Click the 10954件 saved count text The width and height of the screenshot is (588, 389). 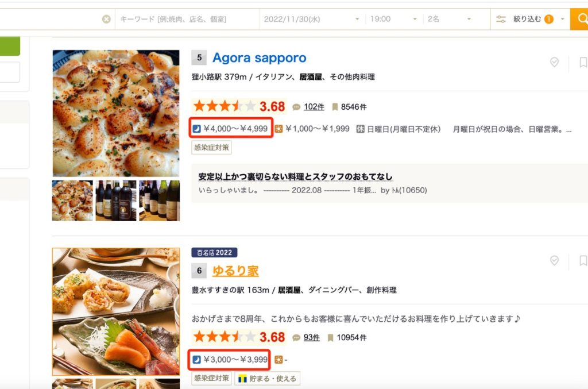[351, 338]
